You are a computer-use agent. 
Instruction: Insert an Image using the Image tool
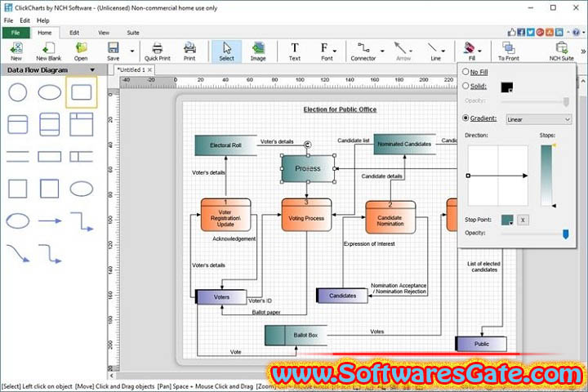click(258, 51)
